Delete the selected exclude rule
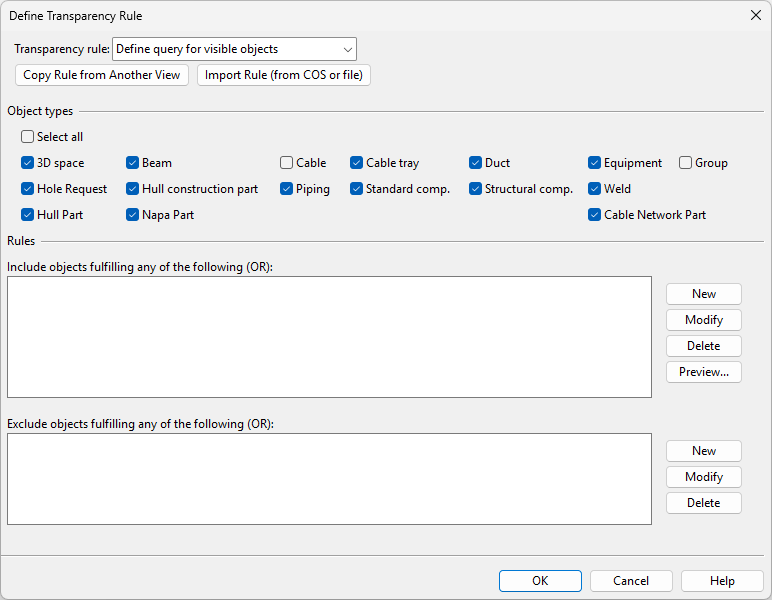The height and width of the screenshot is (600, 772). (x=704, y=503)
